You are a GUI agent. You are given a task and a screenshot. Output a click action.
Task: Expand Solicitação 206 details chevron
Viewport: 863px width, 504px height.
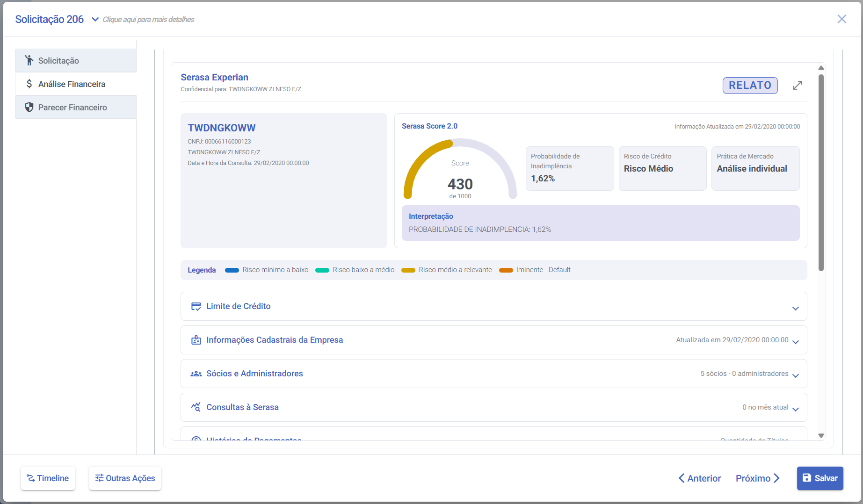click(95, 19)
